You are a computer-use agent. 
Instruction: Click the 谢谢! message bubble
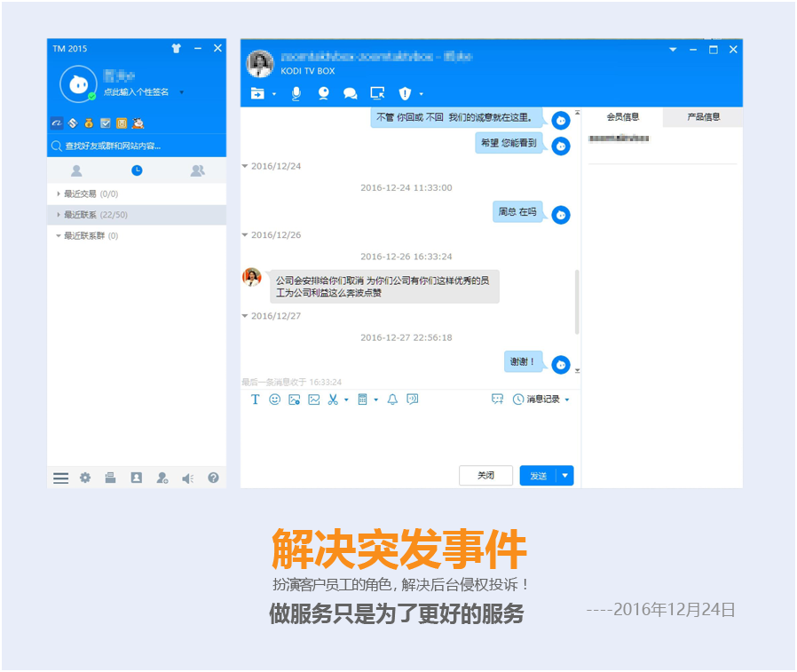523,361
